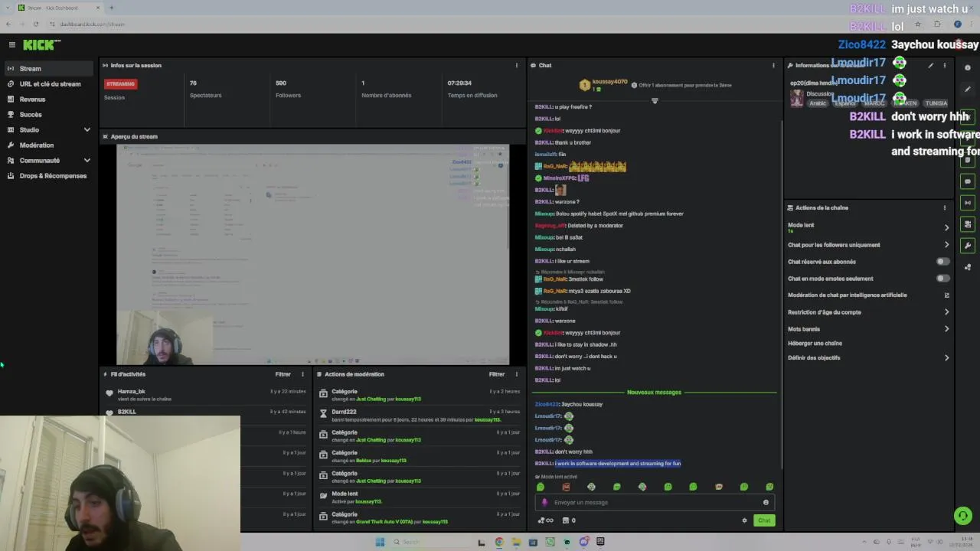Click the Kick logo in the header
Screen dimensions: 980x551
tap(41, 45)
